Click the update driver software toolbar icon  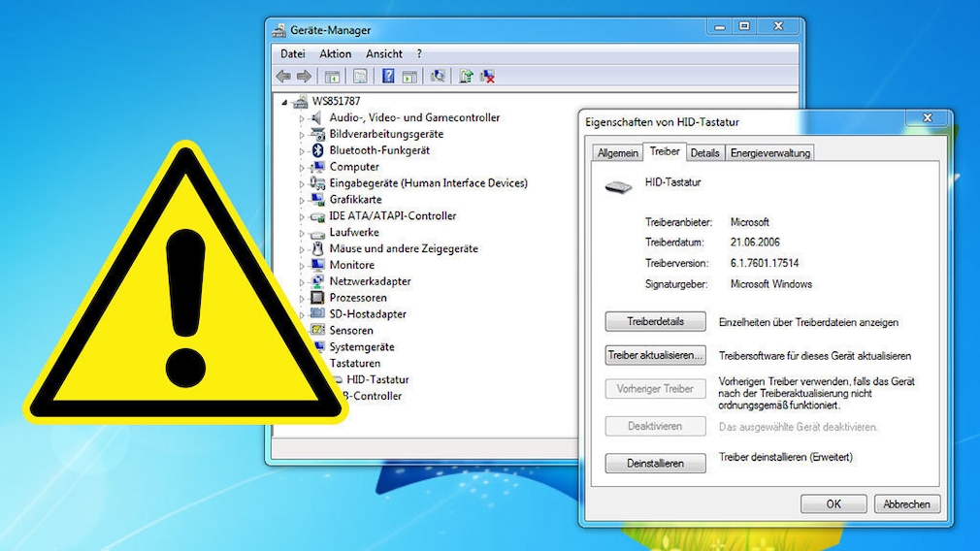[x=466, y=77]
